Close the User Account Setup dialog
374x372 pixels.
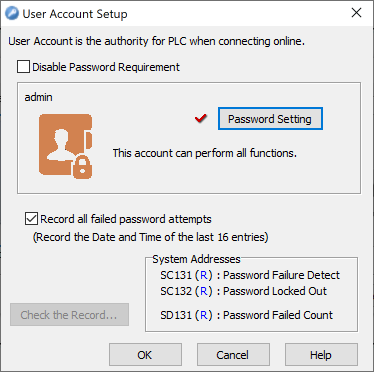pos(356,13)
